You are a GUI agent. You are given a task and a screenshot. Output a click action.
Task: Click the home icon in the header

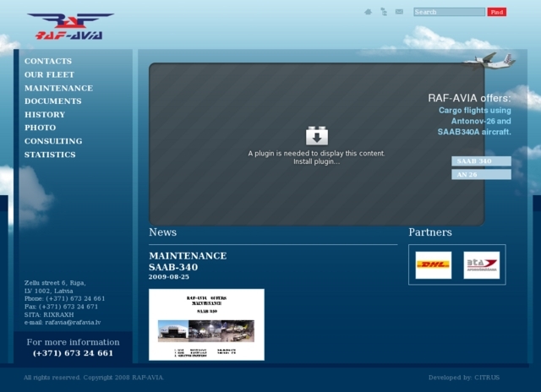click(x=369, y=12)
